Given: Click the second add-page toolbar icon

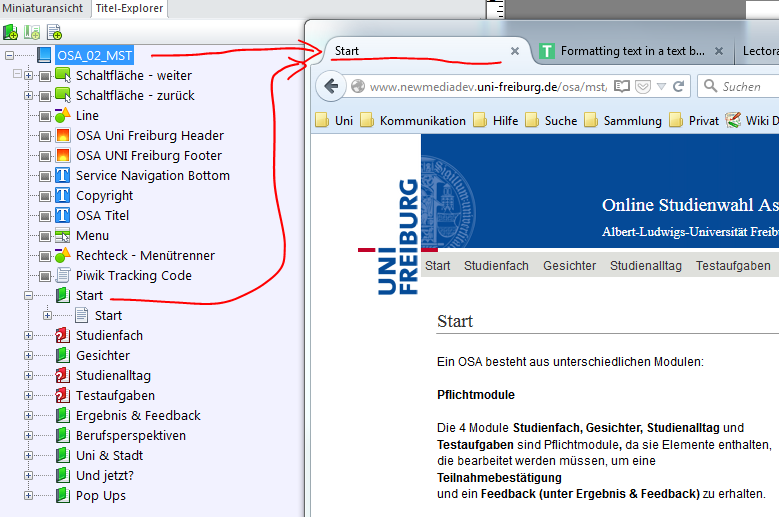Looking at the screenshot, I should [x=32, y=32].
